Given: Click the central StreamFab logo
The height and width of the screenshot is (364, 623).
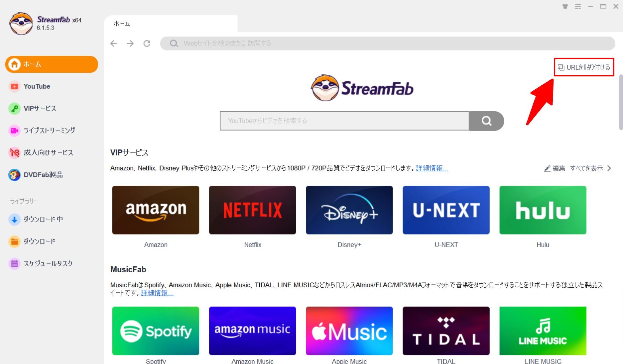Looking at the screenshot, I should (362, 88).
